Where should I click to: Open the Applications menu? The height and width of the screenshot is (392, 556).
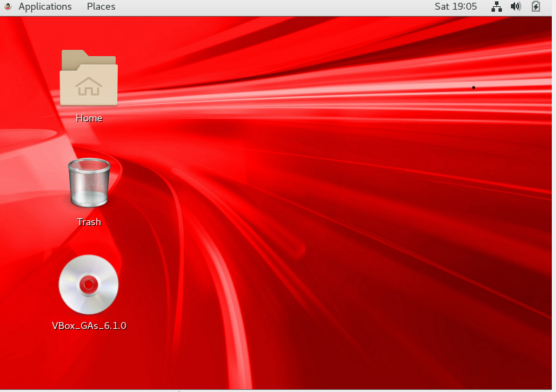[45, 7]
